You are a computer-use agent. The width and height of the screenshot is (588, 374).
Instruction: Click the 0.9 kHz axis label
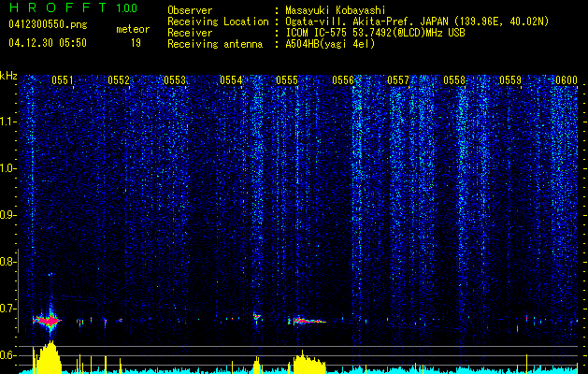pyautogui.click(x=7, y=215)
